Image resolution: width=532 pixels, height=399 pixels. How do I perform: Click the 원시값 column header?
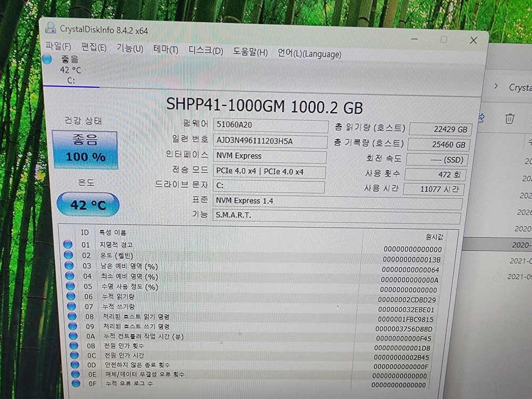click(434, 237)
